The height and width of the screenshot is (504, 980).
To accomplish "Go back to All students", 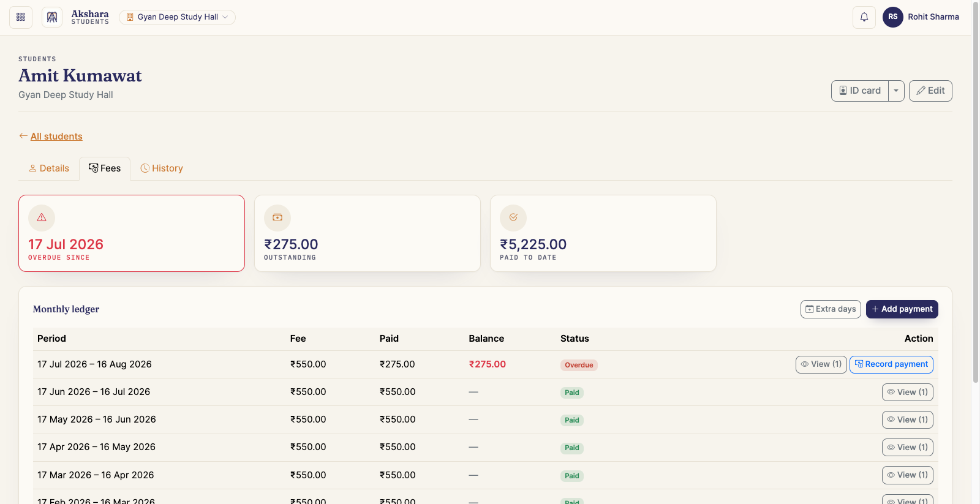I will 56,136.
